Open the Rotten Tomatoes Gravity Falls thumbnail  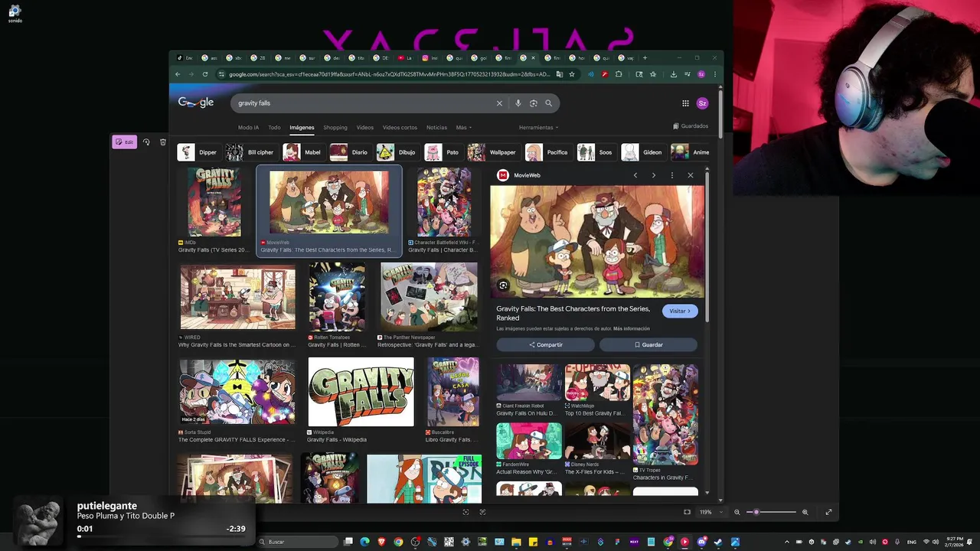tap(337, 298)
